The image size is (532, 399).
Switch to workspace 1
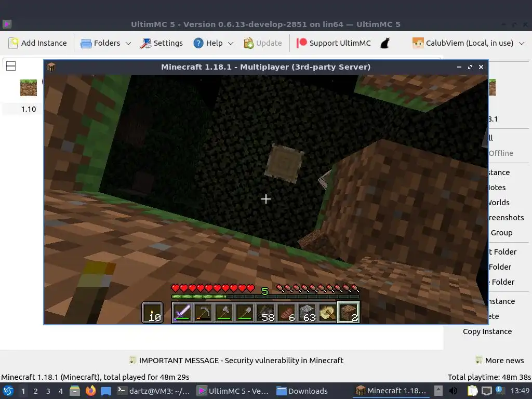click(x=23, y=391)
